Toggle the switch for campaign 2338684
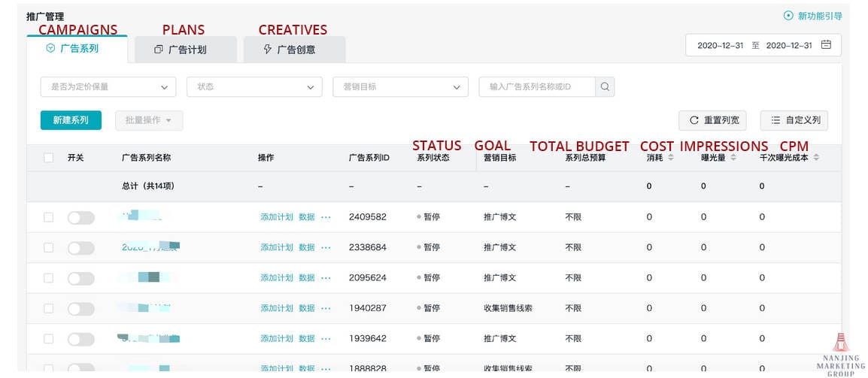The image size is (868, 378). click(x=80, y=249)
